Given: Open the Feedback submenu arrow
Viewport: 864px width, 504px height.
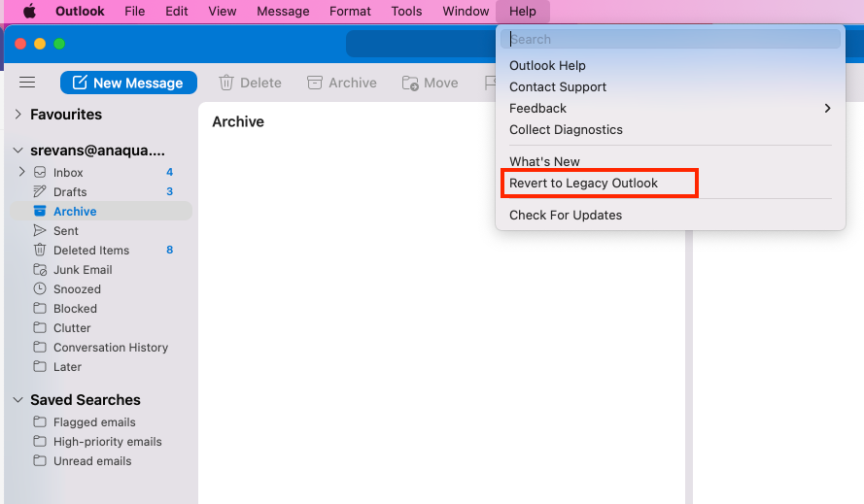Looking at the screenshot, I should pos(827,108).
